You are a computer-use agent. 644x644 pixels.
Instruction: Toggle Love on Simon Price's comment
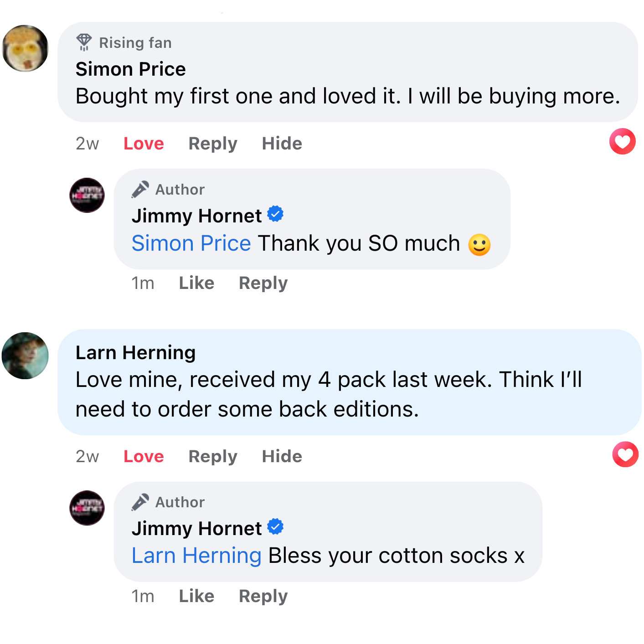[x=144, y=144]
